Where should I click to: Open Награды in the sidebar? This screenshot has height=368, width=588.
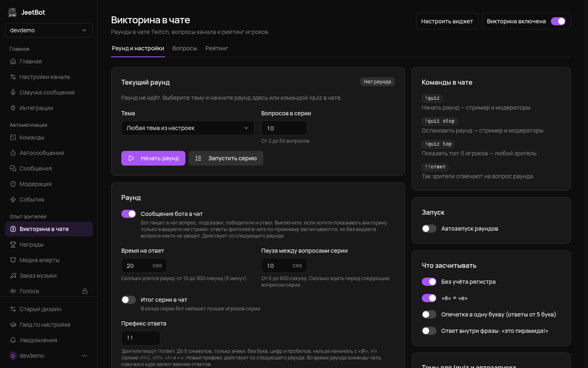click(x=49, y=245)
